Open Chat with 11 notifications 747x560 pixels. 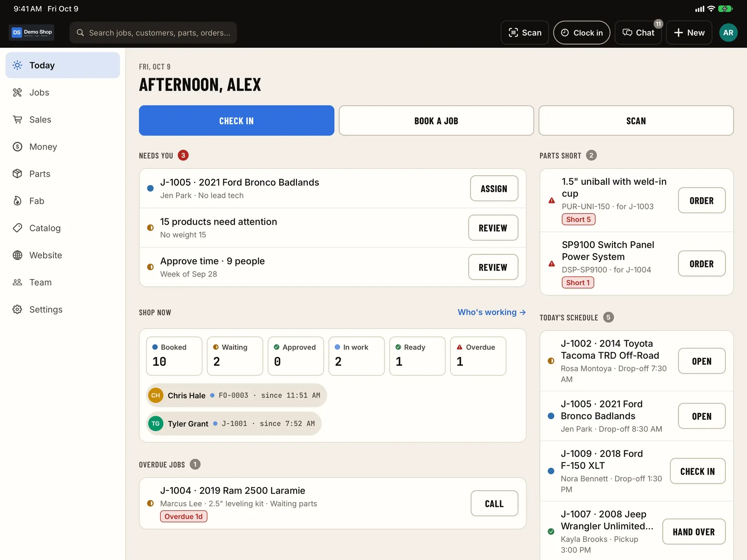pyautogui.click(x=638, y=32)
